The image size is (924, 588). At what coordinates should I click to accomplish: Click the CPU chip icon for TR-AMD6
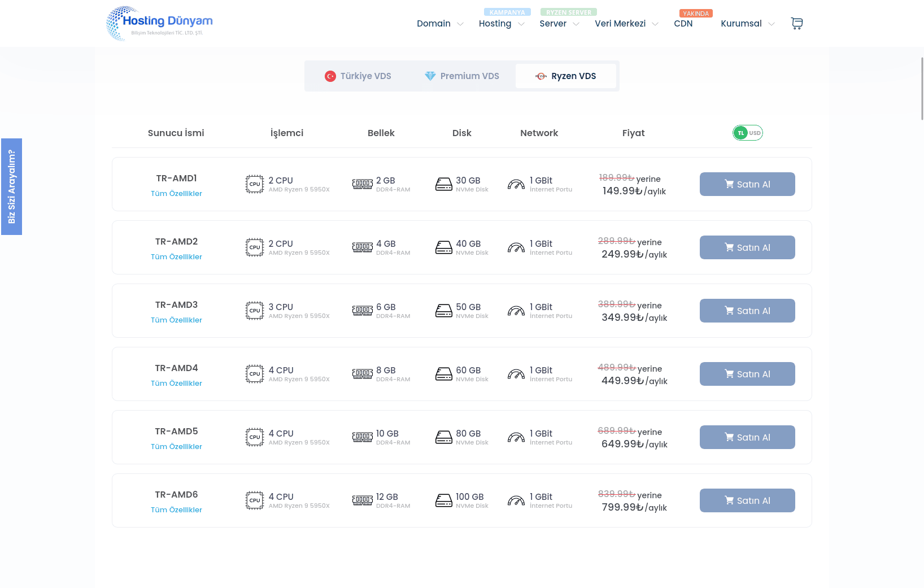tap(255, 500)
